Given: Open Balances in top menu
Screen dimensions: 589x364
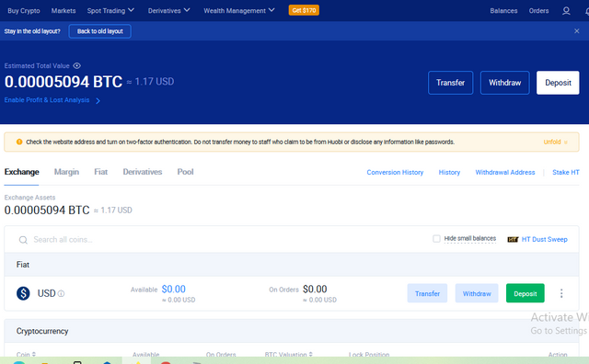Looking at the screenshot, I should click(x=503, y=11).
